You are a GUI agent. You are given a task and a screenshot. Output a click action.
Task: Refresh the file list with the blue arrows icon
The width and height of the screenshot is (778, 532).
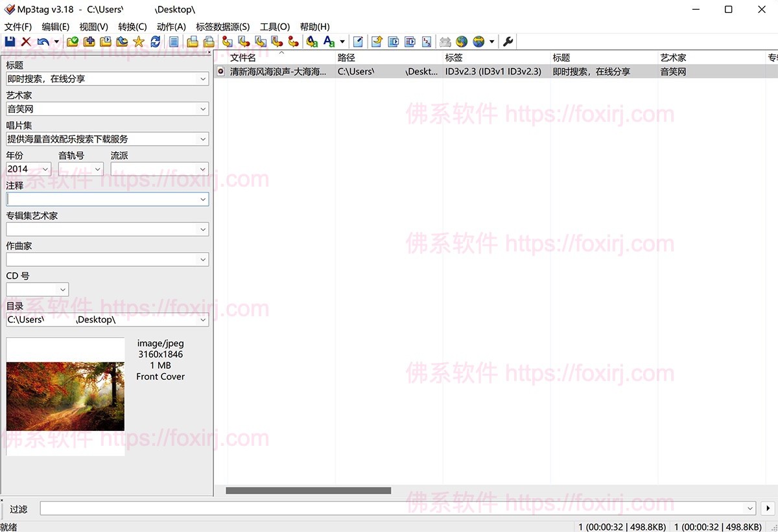tap(155, 41)
